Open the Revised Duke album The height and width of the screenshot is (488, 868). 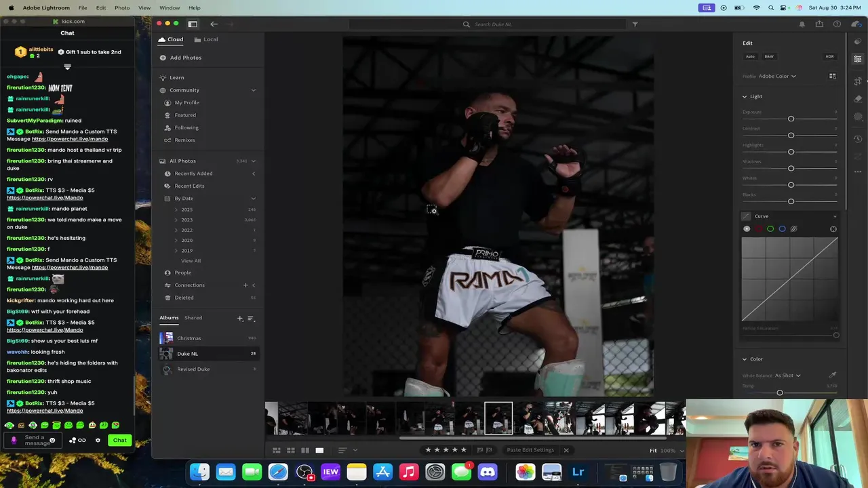(x=208, y=369)
